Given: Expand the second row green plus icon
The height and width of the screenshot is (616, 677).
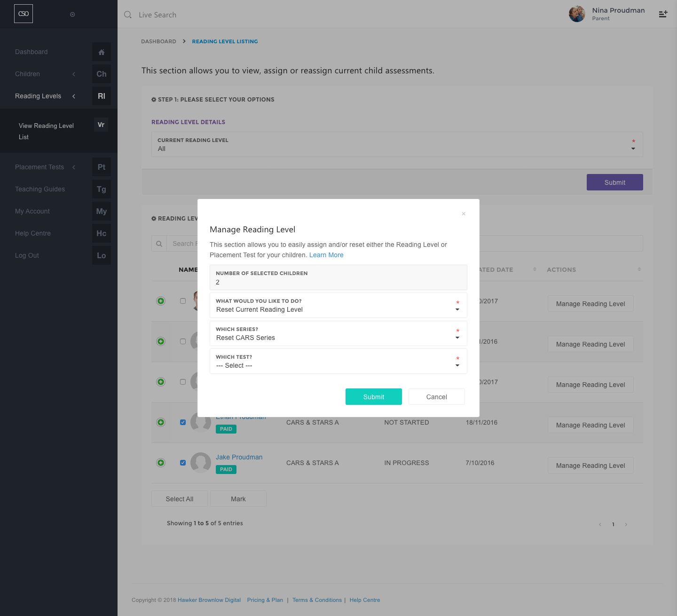Looking at the screenshot, I should 161,341.
